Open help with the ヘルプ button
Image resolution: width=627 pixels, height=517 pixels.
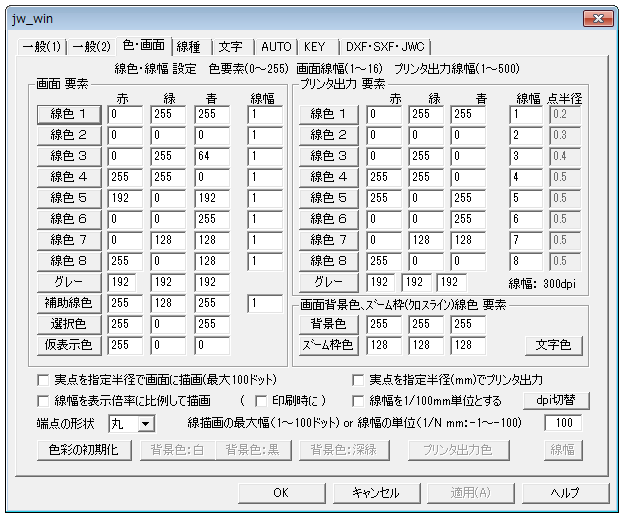pos(565,493)
